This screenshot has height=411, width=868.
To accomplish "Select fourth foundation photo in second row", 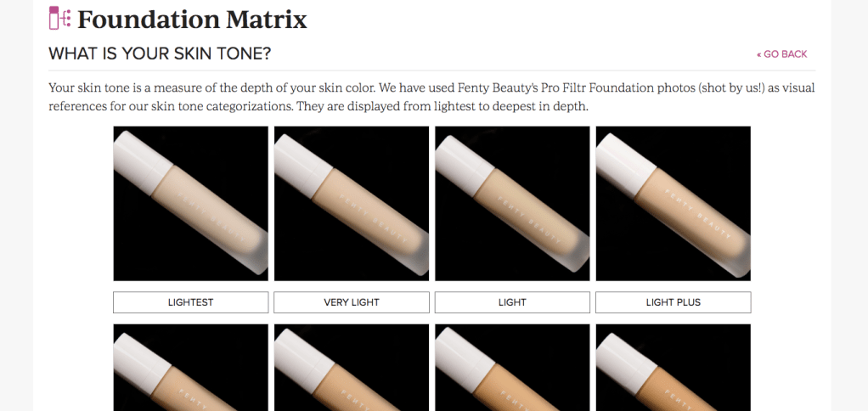I will [x=674, y=368].
